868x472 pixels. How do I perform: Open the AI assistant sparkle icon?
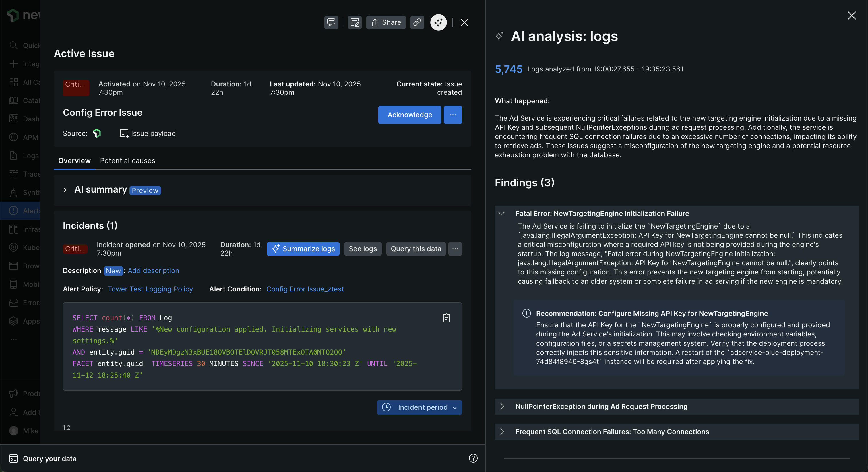point(438,22)
